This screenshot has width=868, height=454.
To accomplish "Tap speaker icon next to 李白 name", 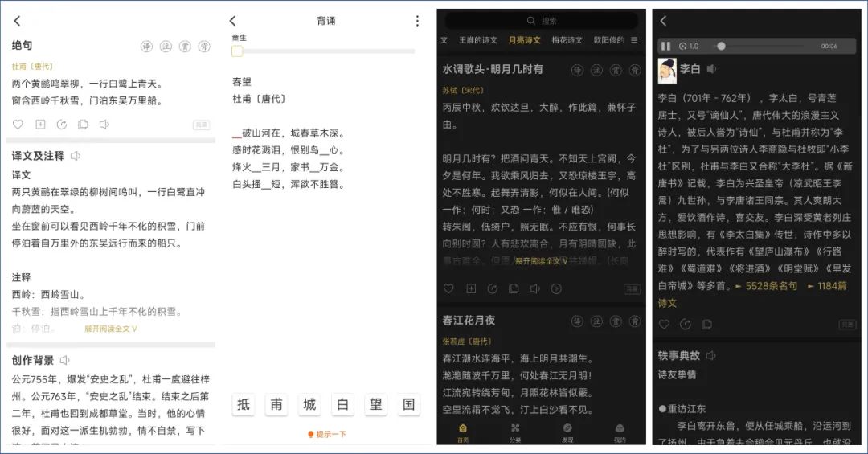I will [712, 69].
